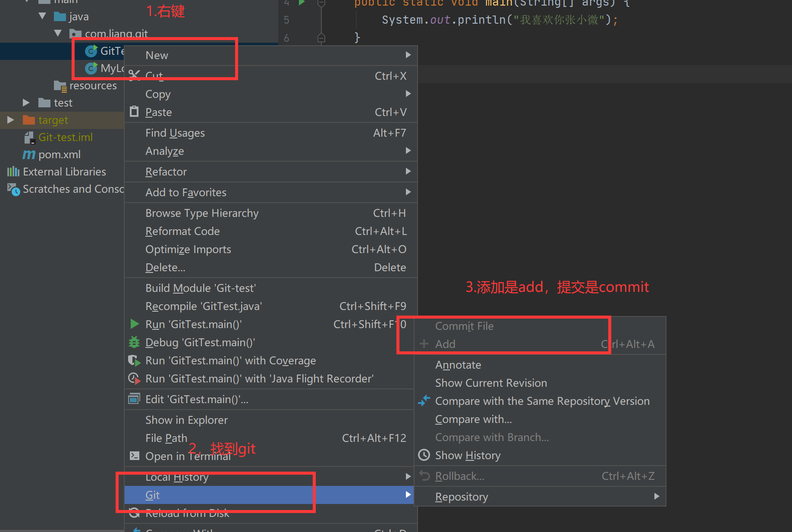Select Browse Type Hierarchy

click(x=270, y=213)
